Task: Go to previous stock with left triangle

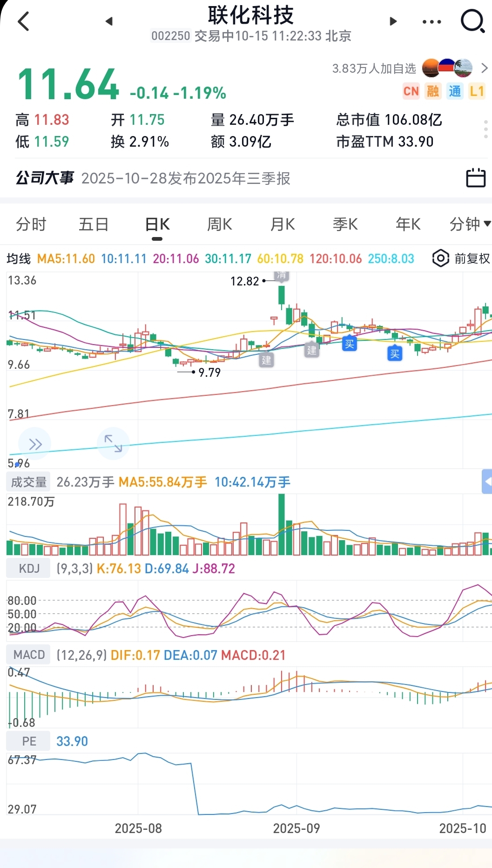Action: (x=109, y=21)
